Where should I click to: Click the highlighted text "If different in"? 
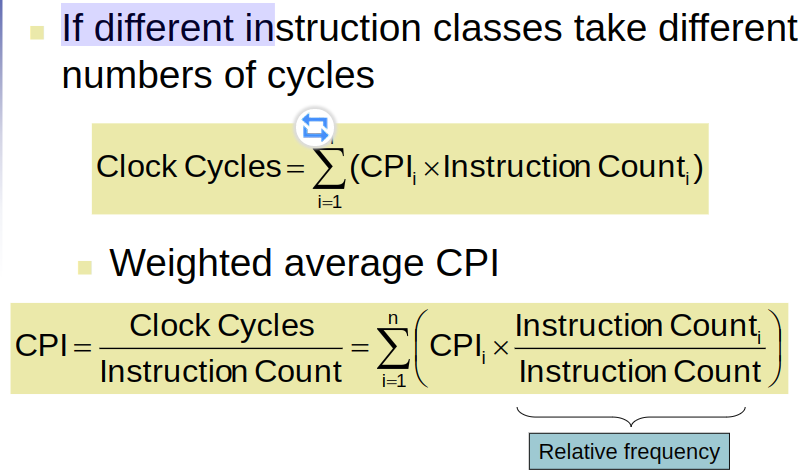[168, 27]
